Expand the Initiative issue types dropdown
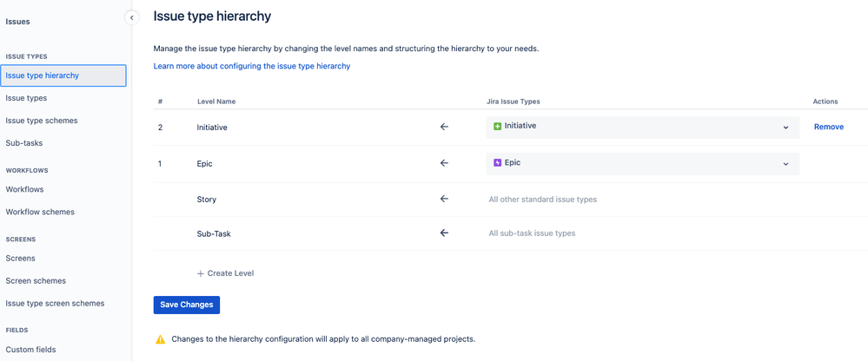The height and width of the screenshot is (361, 868). (785, 128)
